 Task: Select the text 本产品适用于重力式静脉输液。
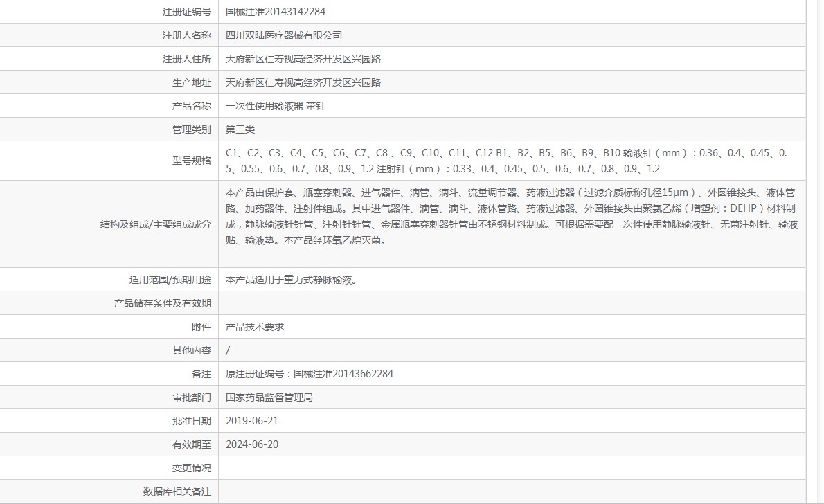click(x=293, y=280)
